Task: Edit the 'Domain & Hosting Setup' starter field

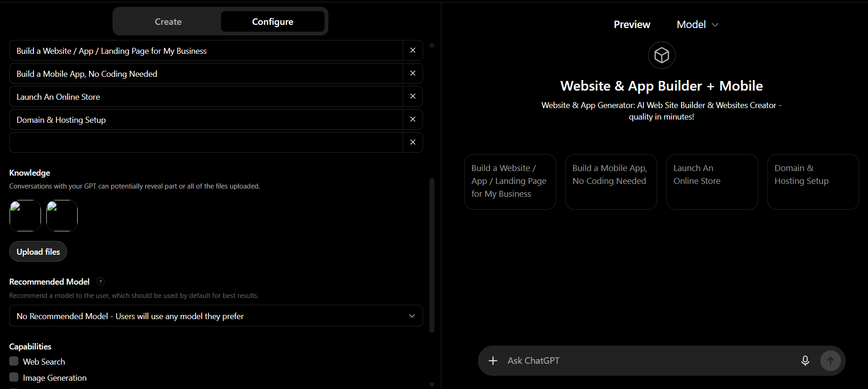Action: point(206,120)
